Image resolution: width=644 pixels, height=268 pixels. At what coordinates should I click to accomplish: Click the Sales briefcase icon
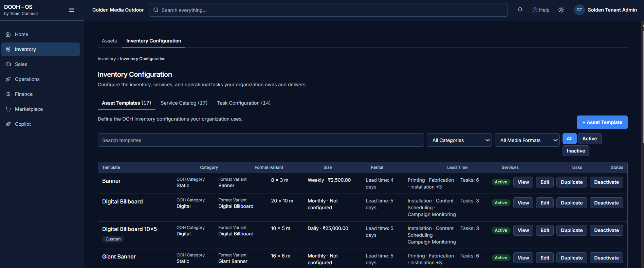(8, 64)
